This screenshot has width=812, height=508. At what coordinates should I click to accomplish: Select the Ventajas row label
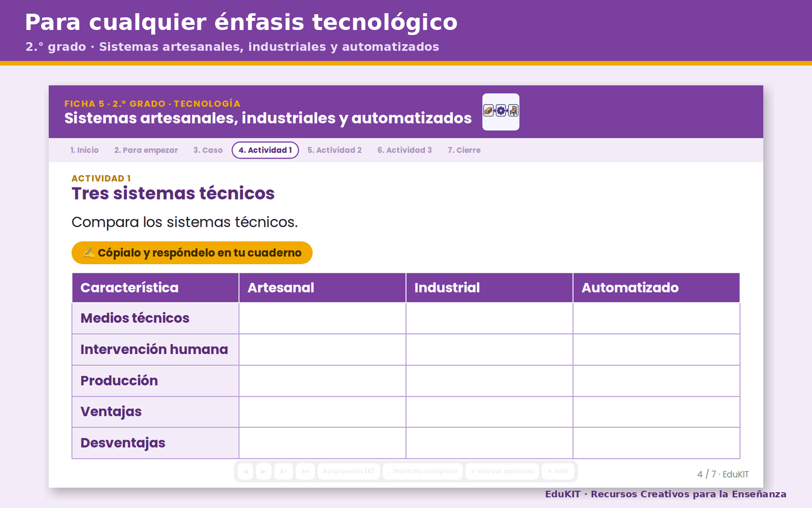155,412
